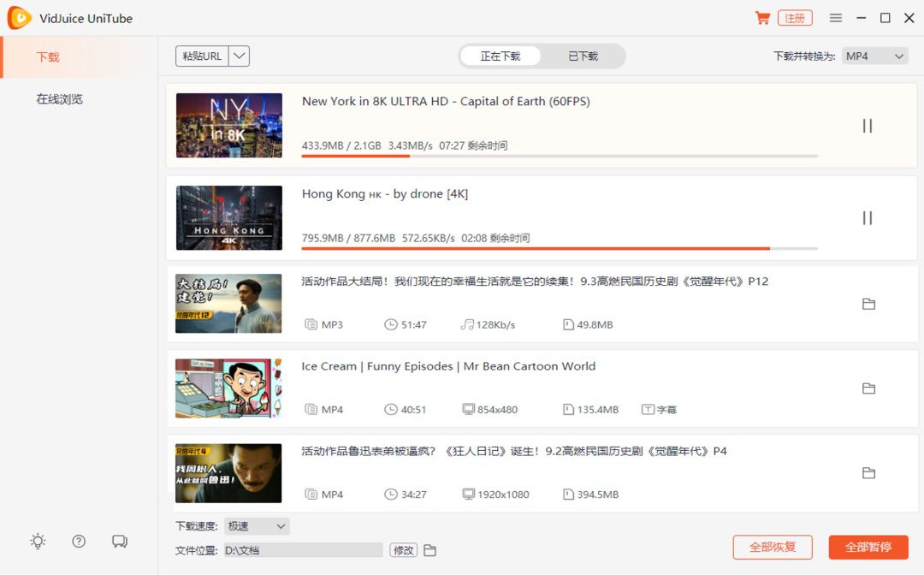
Task: Open the 下载速度 极速 speed dropdown
Action: 257,526
